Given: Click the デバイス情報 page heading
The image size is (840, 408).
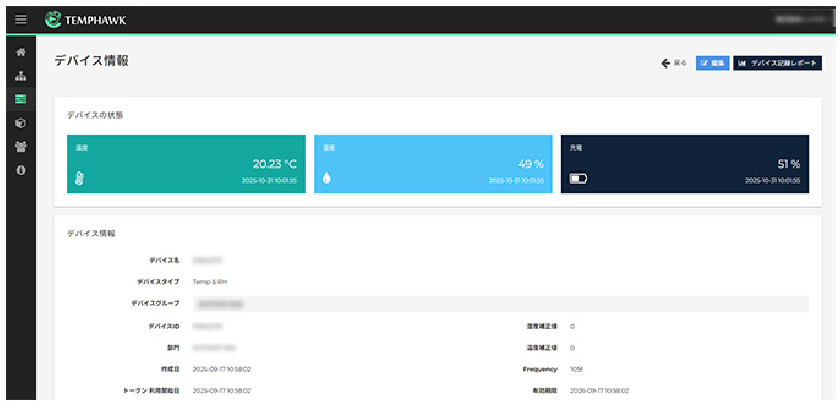Looking at the screenshot, I should pos(91,61).
